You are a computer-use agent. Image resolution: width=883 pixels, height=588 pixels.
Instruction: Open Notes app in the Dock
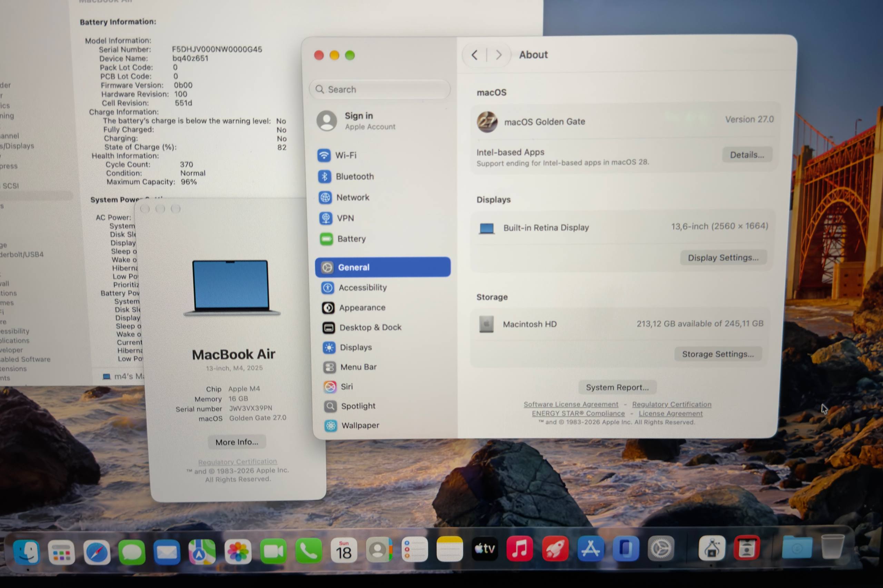[x=449, y=549]
